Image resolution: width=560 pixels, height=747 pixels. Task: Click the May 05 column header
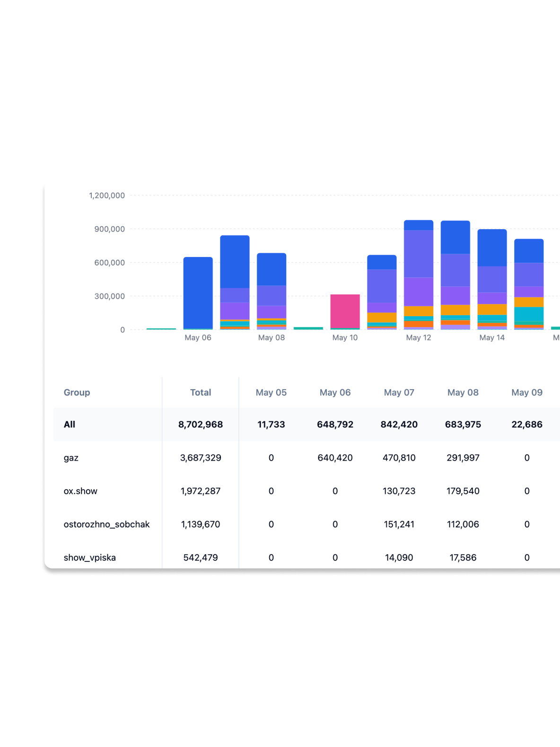click(271, 392)
